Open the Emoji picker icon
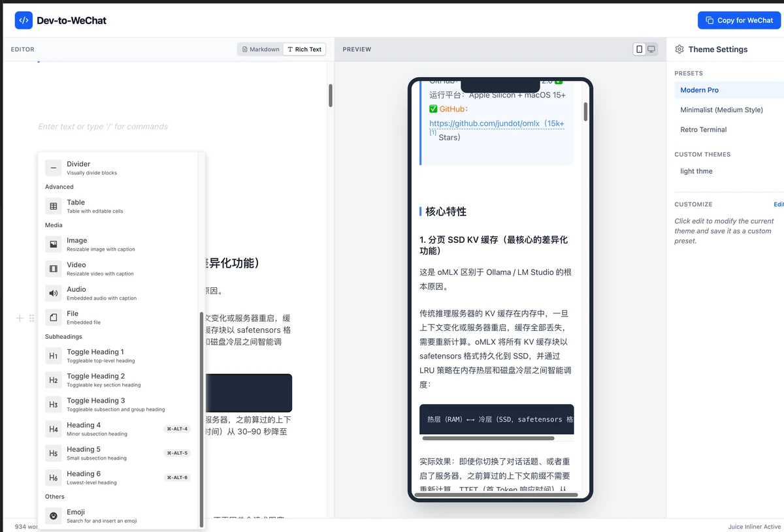This screenshot has width=784, height=532. [54, 516]
